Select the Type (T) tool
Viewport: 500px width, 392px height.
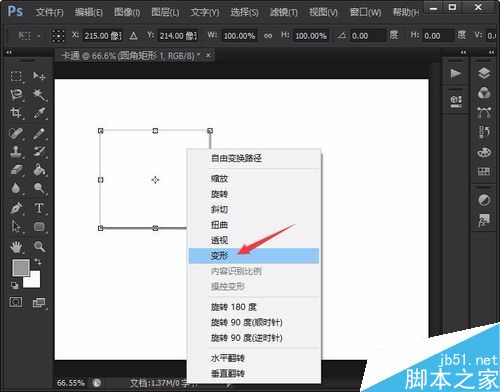[39, 208]
